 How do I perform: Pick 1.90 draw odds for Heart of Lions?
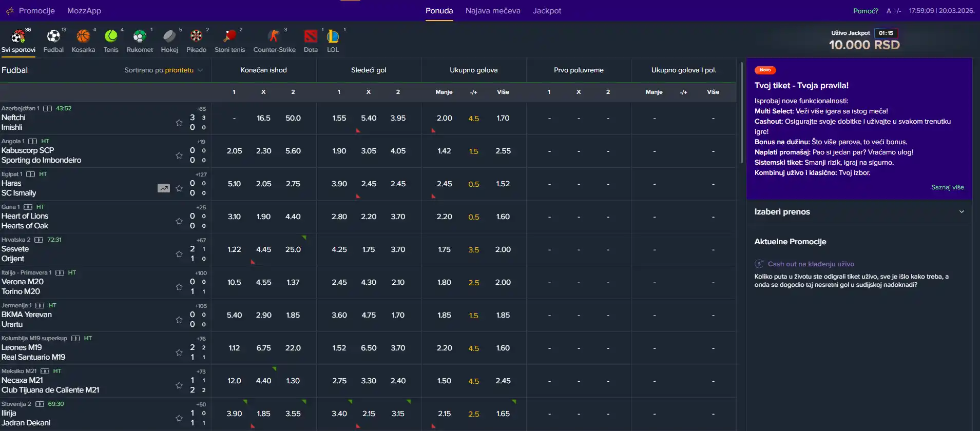point(263,217)
